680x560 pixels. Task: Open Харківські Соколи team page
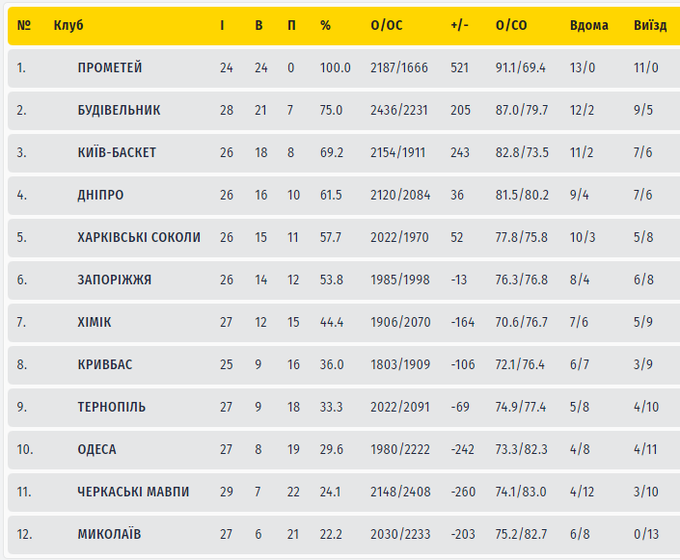coord(139,238)
